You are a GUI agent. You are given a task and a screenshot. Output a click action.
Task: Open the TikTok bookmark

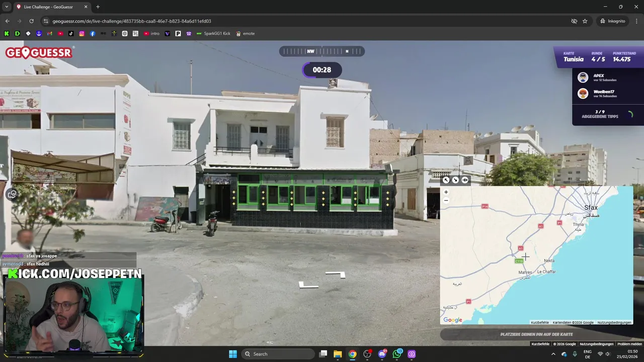click(71, 34)
